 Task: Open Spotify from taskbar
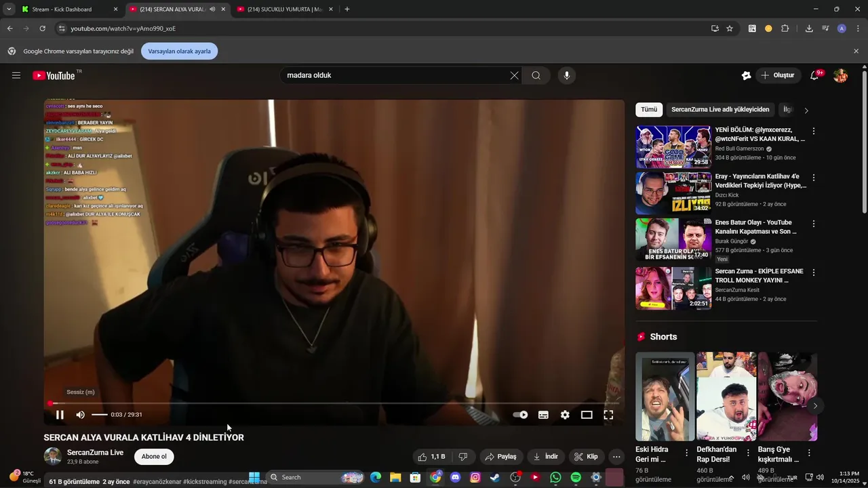tap(576, 477)
